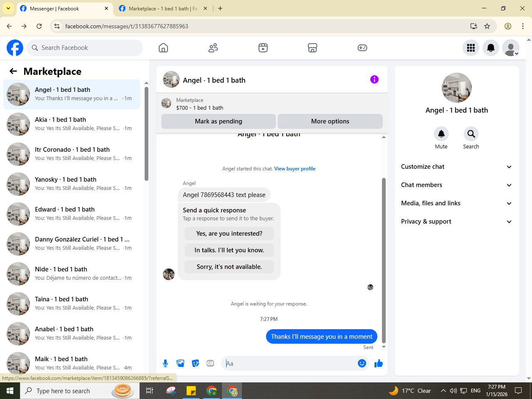532x399 pixels.
Task: Show hidden system tray icons chevron
Action: point(443,391)
